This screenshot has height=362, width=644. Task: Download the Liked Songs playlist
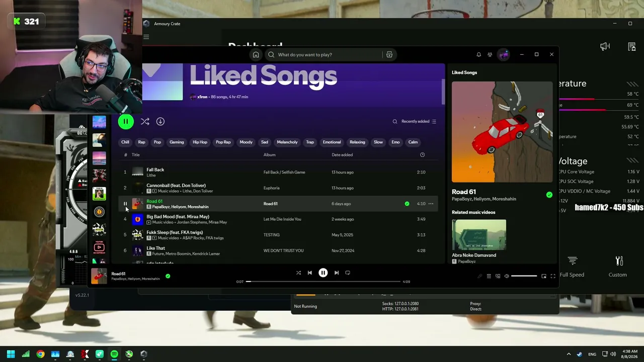click(x=160, y=121)
